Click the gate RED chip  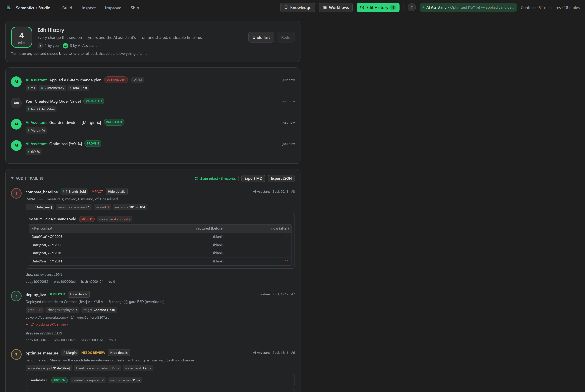tap(35, 310)
